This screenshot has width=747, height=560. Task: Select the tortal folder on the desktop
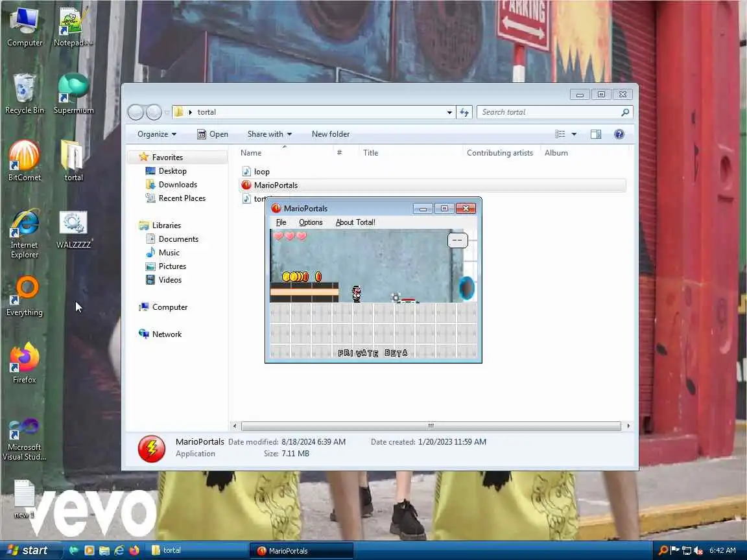tap(73, 161)
